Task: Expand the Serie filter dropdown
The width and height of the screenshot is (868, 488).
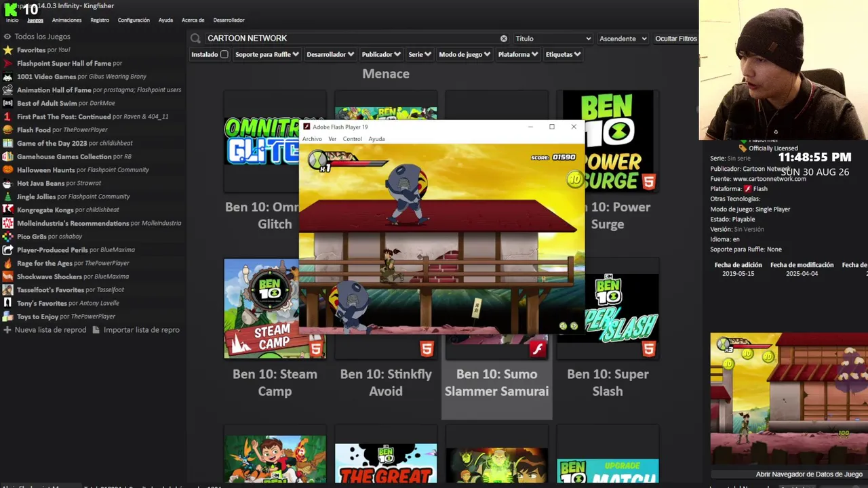Action: point(419,54)
